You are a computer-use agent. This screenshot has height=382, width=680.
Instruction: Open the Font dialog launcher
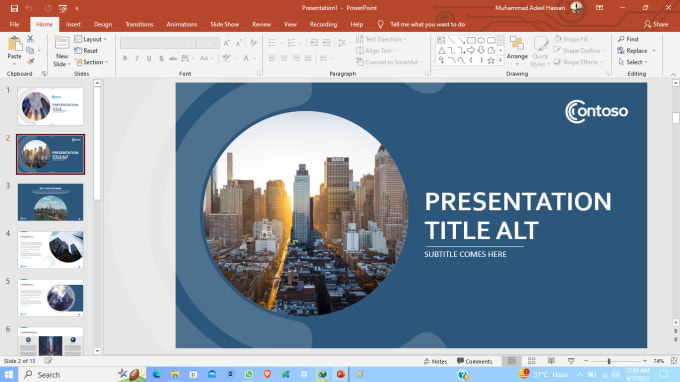(x=259, y=74)
